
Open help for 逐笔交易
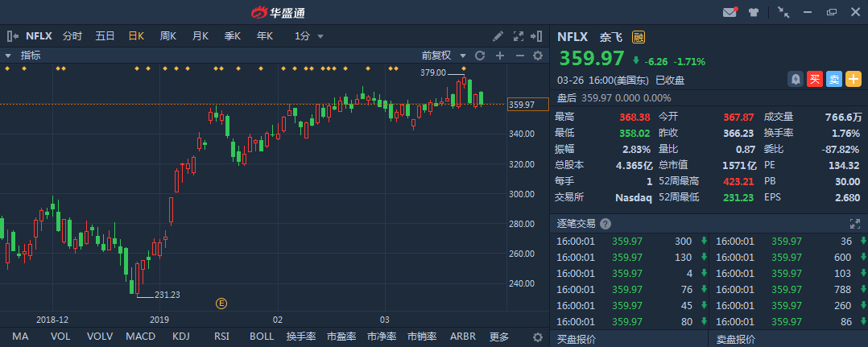606,224
